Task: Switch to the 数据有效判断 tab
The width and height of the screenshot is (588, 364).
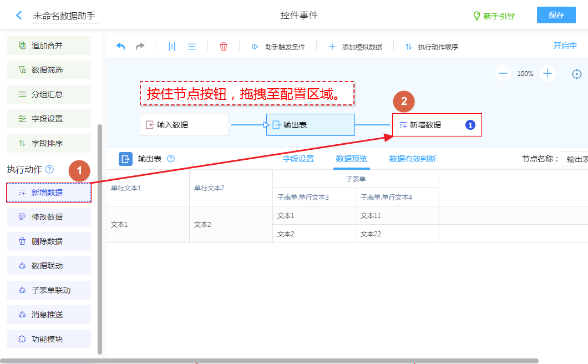Action: (x=413, y=159)
